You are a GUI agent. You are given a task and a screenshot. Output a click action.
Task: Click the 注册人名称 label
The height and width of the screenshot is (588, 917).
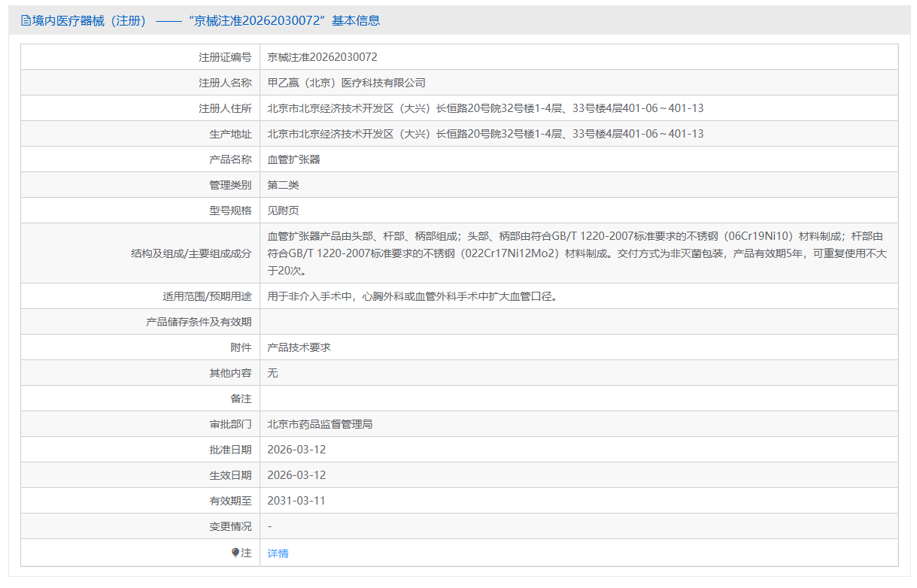pyautogui.click(x=225, y=83)
